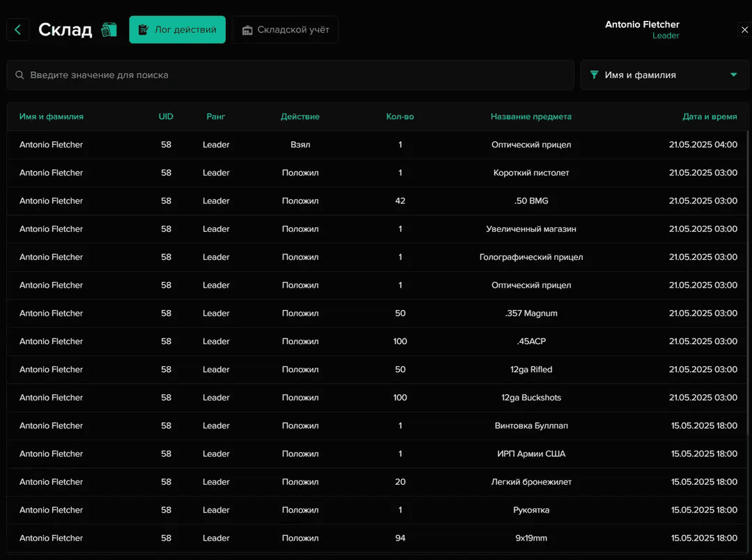Select the .357 Magnum item cell

click(531, 313)
